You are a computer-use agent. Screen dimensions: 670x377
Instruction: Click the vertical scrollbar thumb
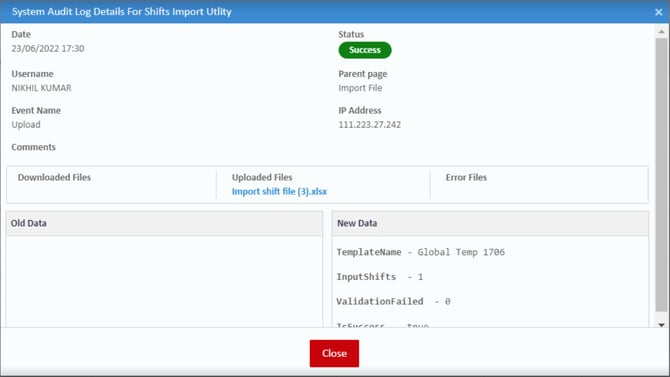coord(661,174)
